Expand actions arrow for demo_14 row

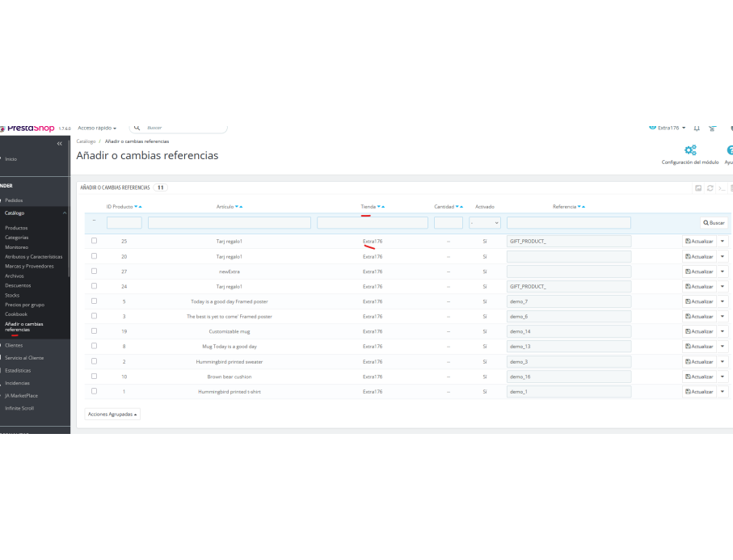722,331
